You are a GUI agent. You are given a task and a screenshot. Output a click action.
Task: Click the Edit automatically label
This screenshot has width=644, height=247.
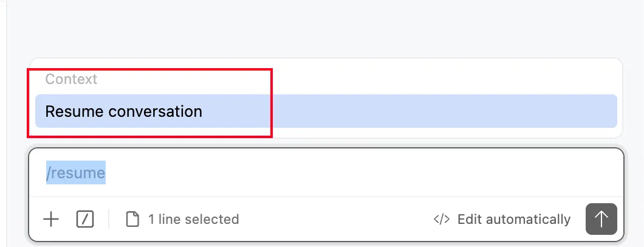pos(513,219)
